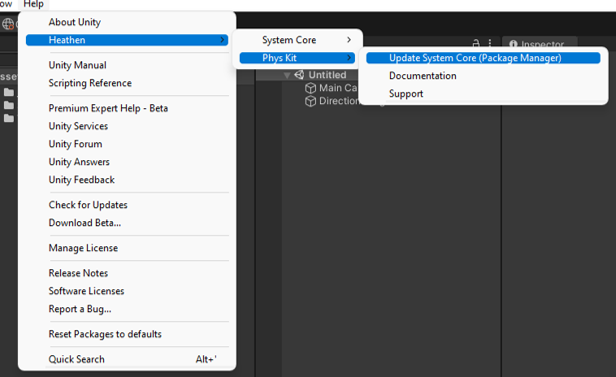Collapse the Untitled scene foldout triangle
This screenshot has width=616, height=377.
(x=287, y=75)
